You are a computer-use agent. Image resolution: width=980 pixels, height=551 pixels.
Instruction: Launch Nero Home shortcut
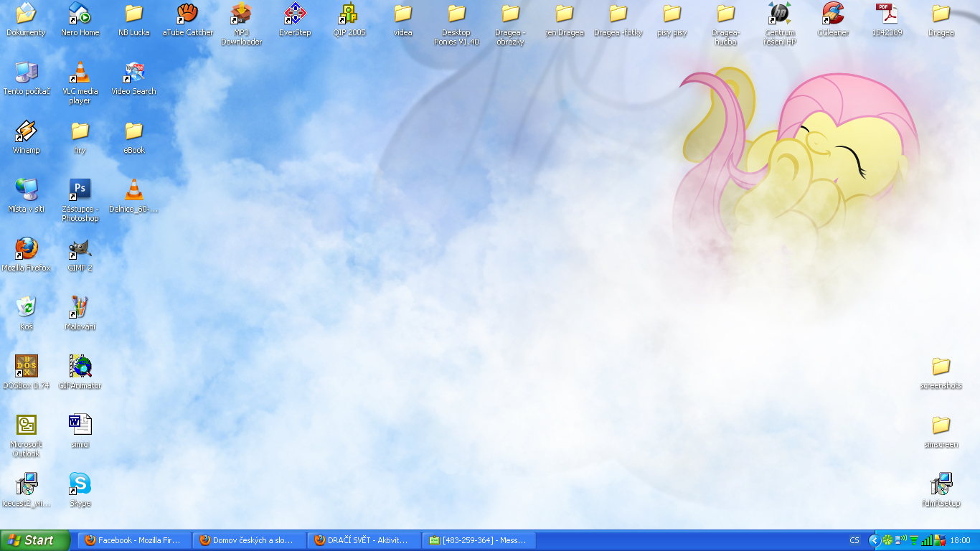(x=80, y=19)
